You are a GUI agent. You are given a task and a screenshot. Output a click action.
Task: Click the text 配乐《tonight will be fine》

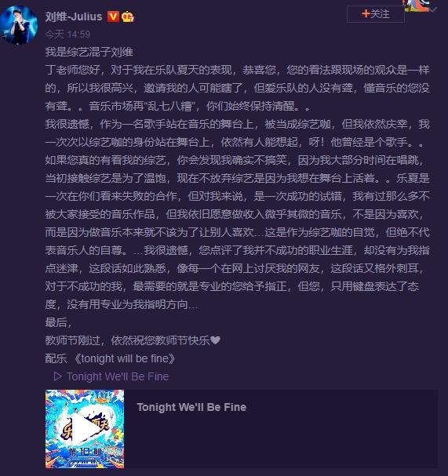pyautogui.click(x=111, y=358)
